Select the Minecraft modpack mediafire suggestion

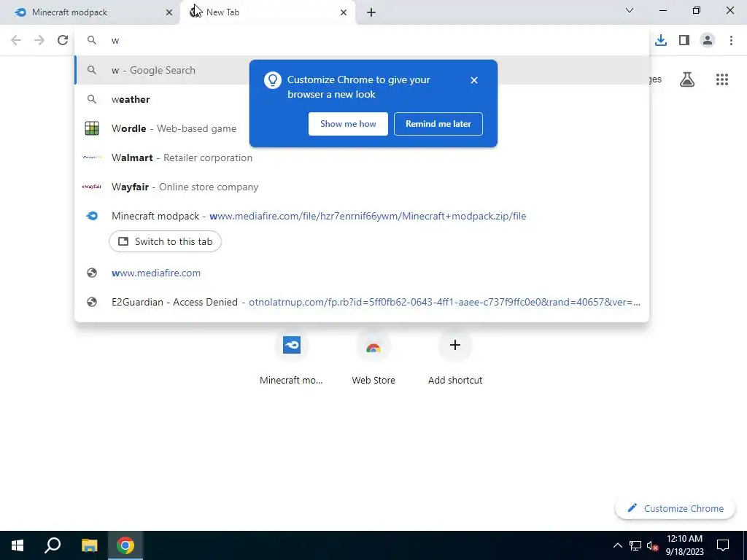(362, 216)
